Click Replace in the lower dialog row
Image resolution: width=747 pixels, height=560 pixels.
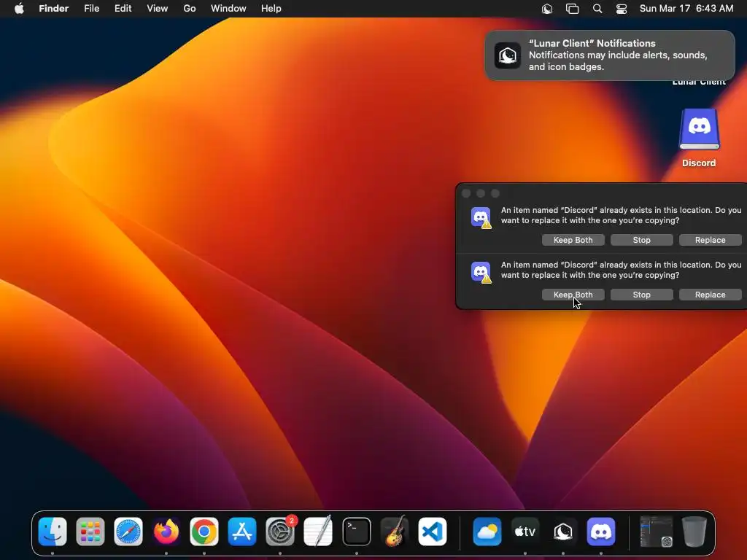coord(711,295)
